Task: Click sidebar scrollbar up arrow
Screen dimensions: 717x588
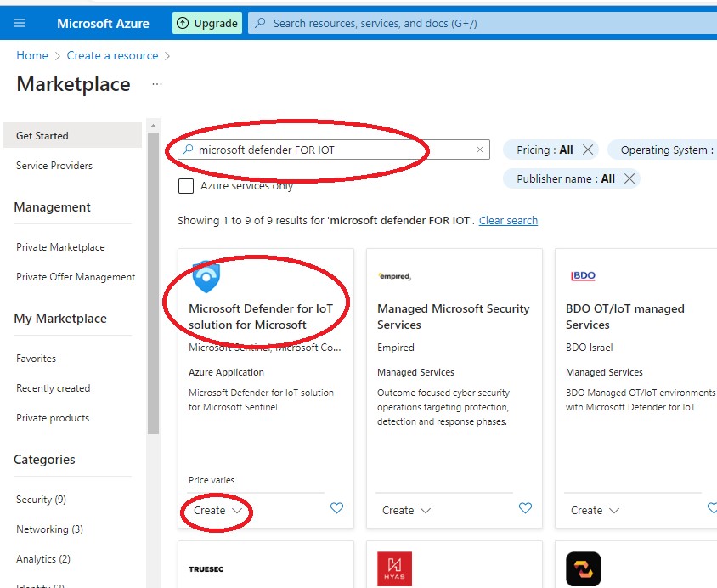Action: pyautogui.click(x=153, y=125)
